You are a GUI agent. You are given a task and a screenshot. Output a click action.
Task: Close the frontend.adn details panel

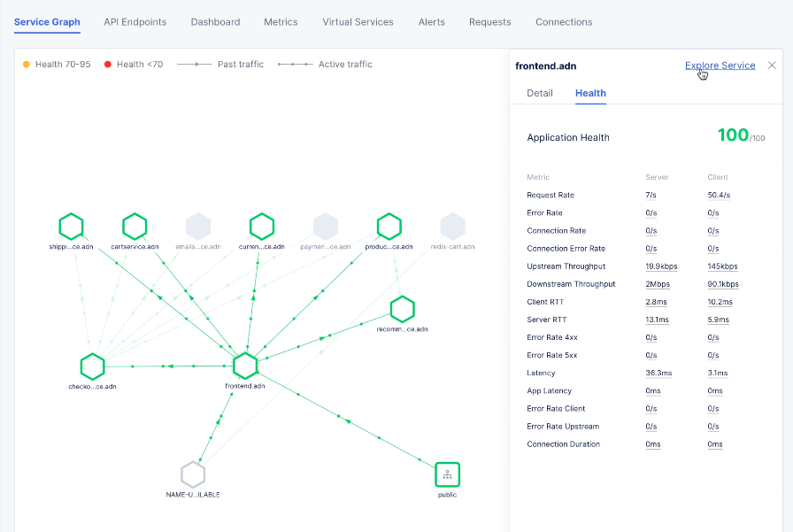(771, 65)
